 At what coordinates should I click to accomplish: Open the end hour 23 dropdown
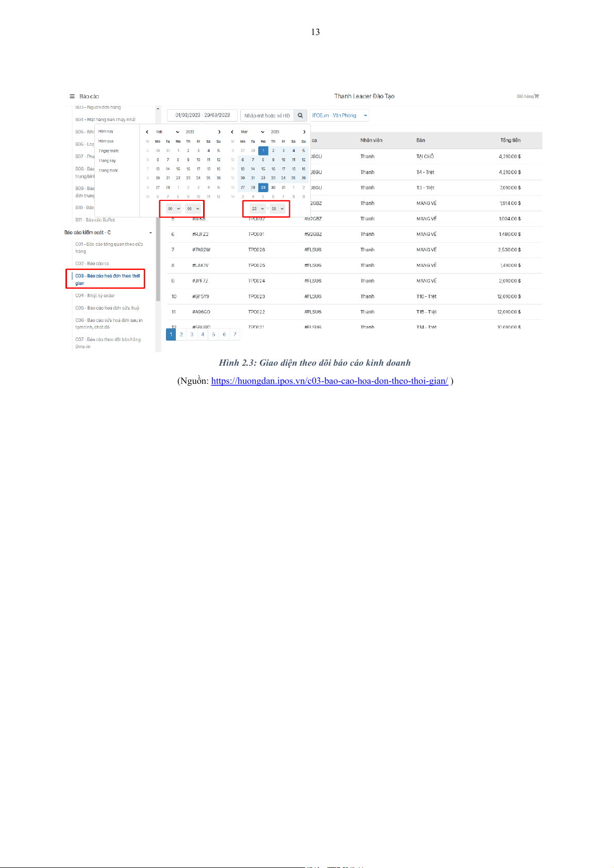click(257, 209)
